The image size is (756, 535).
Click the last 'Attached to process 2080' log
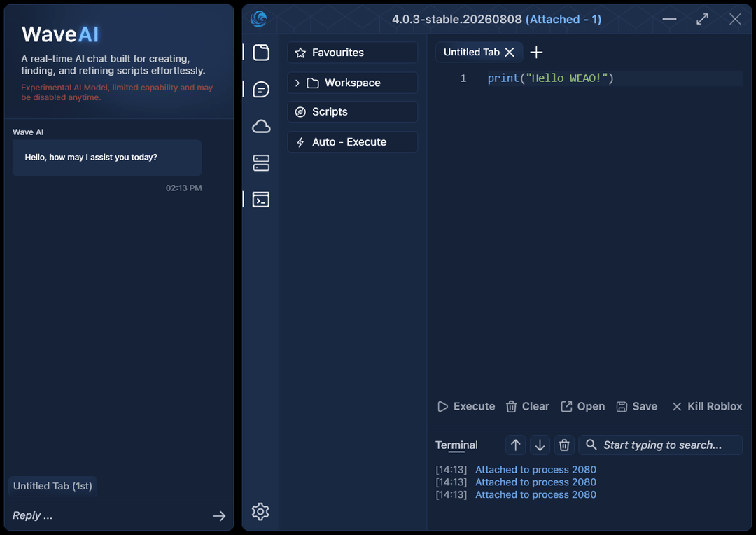tap(535, 494)
